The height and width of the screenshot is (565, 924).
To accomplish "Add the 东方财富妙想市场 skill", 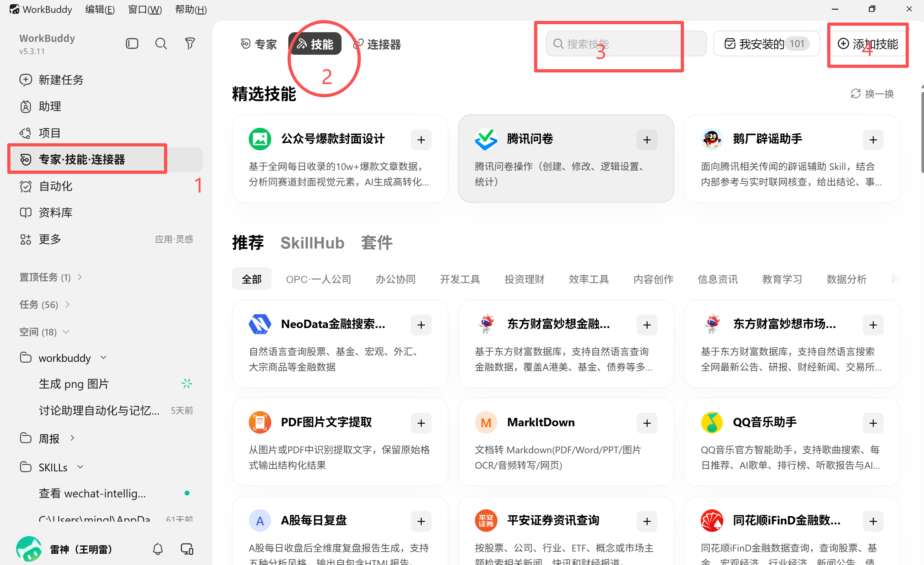I will click(873, 325).
